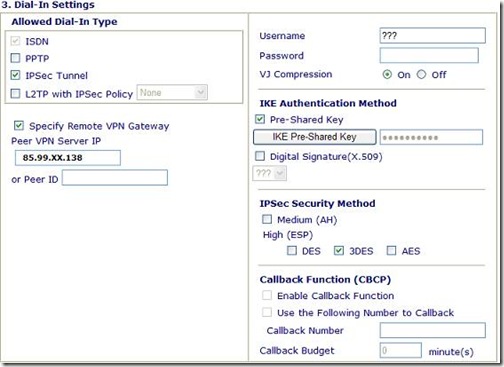This screenshot has height=367, width=504.
Task: Open the L2TP IPSec Policy dropdown
Action: pos(172,92)
